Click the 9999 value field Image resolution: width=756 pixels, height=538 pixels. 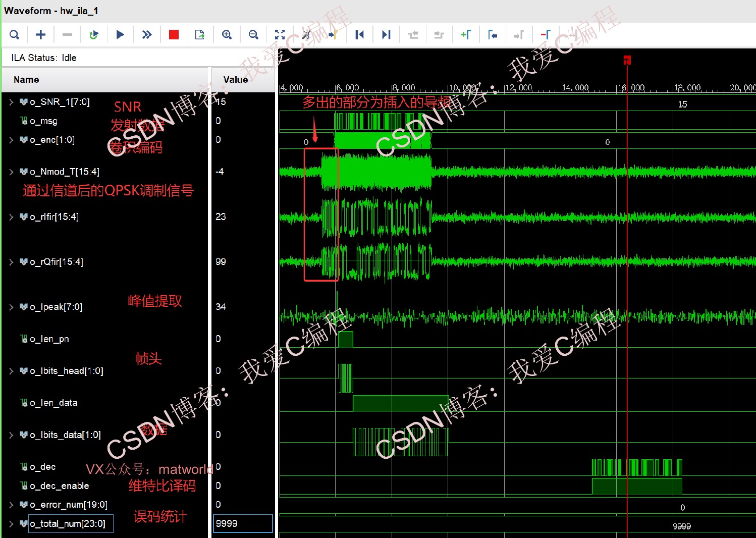pos(243,523)
